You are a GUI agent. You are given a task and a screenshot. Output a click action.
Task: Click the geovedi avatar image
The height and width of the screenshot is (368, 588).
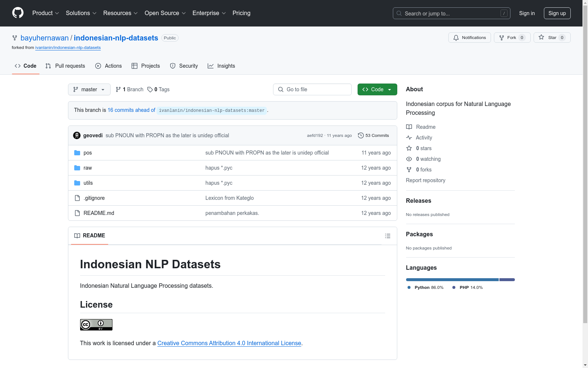coord(77,135)
